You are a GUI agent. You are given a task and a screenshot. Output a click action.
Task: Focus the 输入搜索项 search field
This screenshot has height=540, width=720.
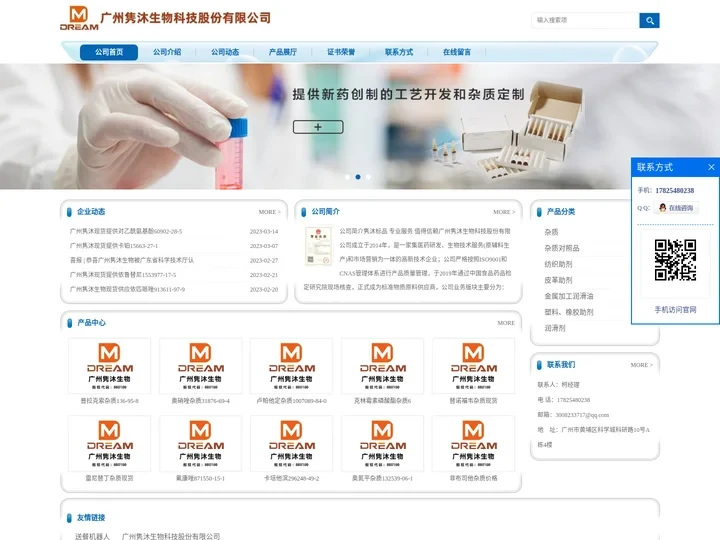click(x=585, y=20)
